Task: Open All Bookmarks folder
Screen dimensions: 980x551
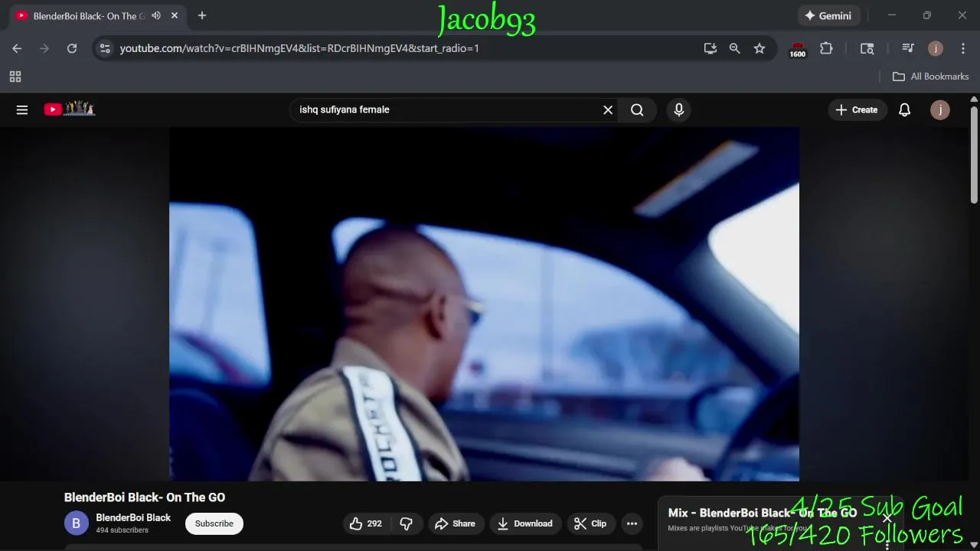Action: coord(931,77)
